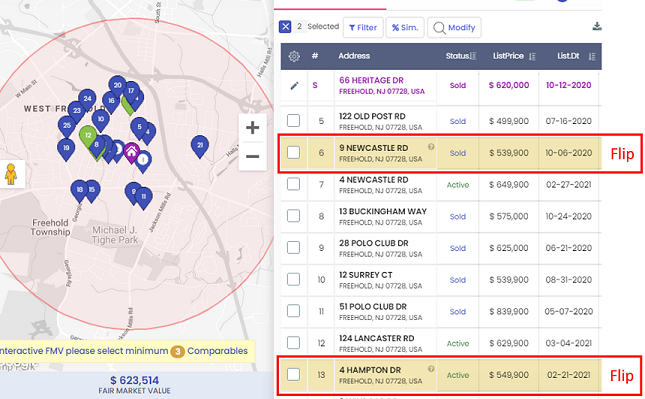Click the Modify search button
The image size is (645, 399).
coord(454,28)
